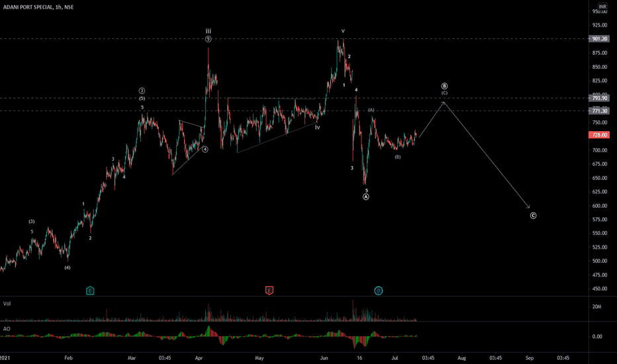
Task: Click the 20M volume scale value
Action: click(596, 306)
